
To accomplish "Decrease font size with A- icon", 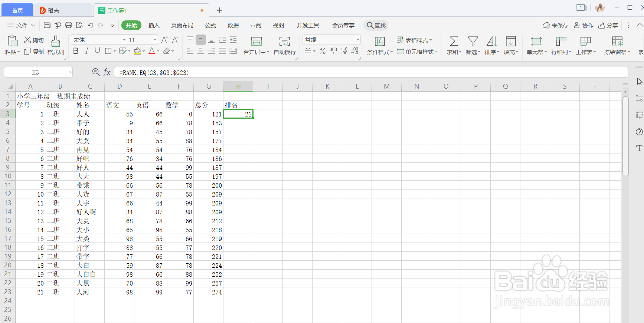I will point(175,40).
